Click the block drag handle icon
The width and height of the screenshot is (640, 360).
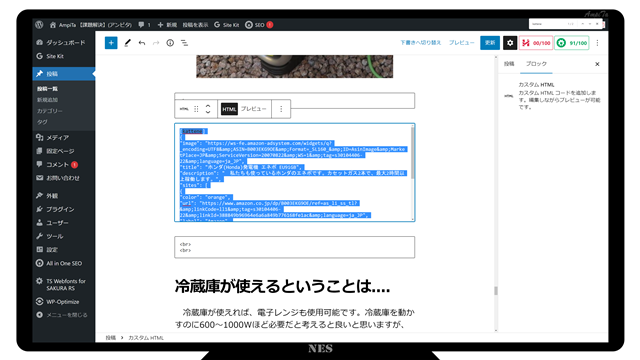coord(196,109)
